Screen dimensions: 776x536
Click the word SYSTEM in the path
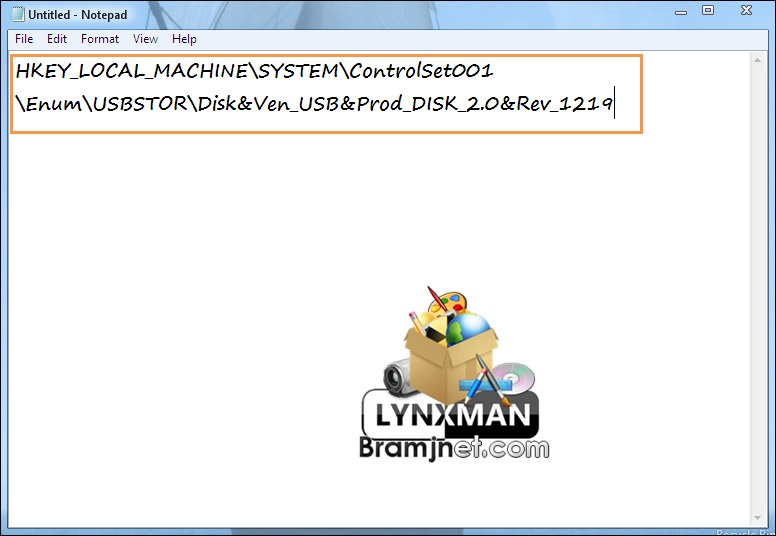pos(298,71)
